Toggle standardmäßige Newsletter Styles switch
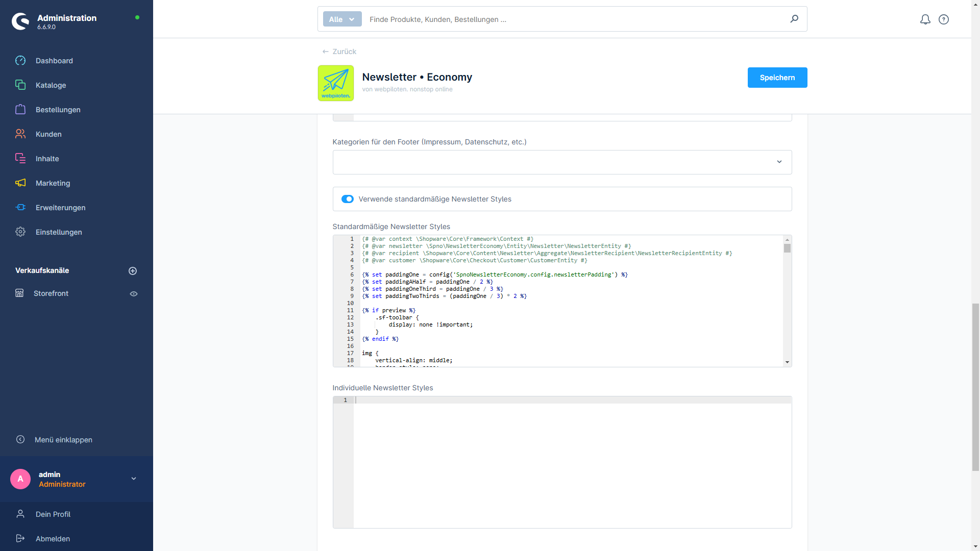The image size is (980, 551). point(347,199)
